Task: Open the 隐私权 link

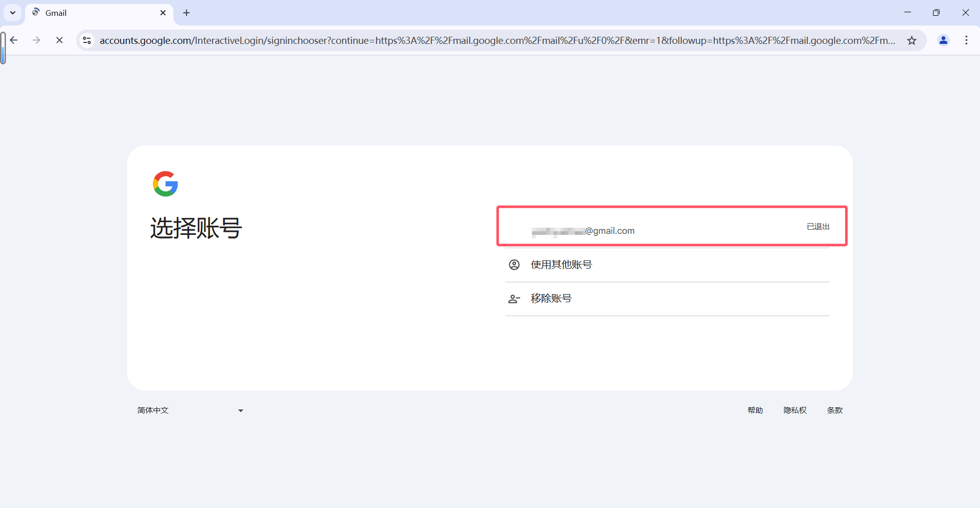Action: click(795, 410)
